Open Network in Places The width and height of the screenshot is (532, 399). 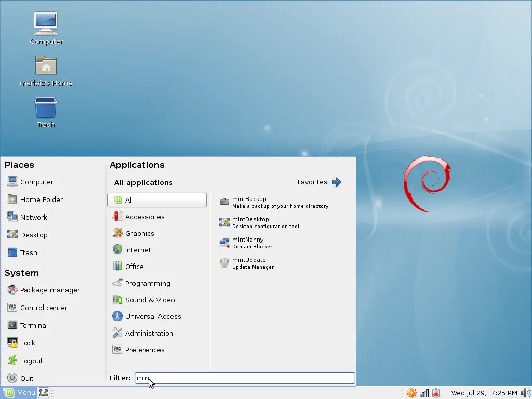coord(28,217)
